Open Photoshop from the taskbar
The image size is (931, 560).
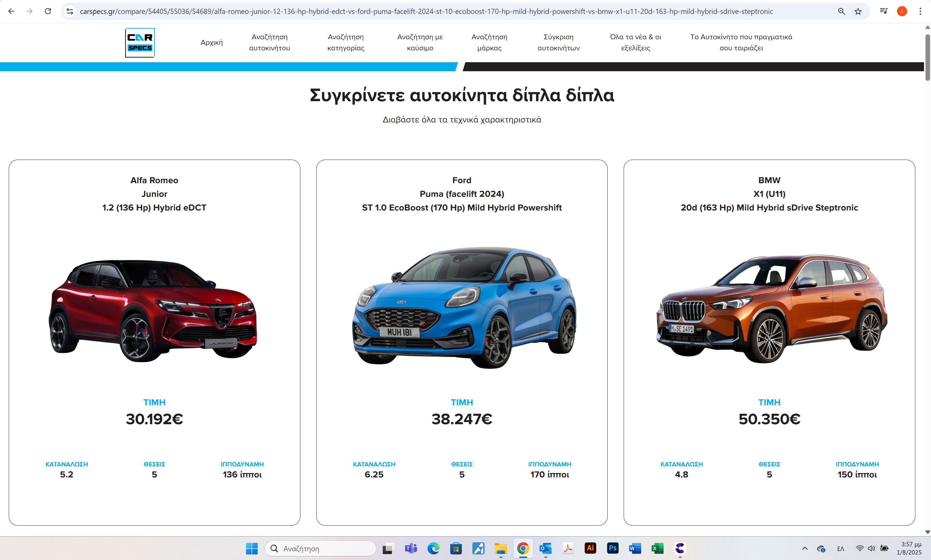pyautogui.click(x=613, y=548)
